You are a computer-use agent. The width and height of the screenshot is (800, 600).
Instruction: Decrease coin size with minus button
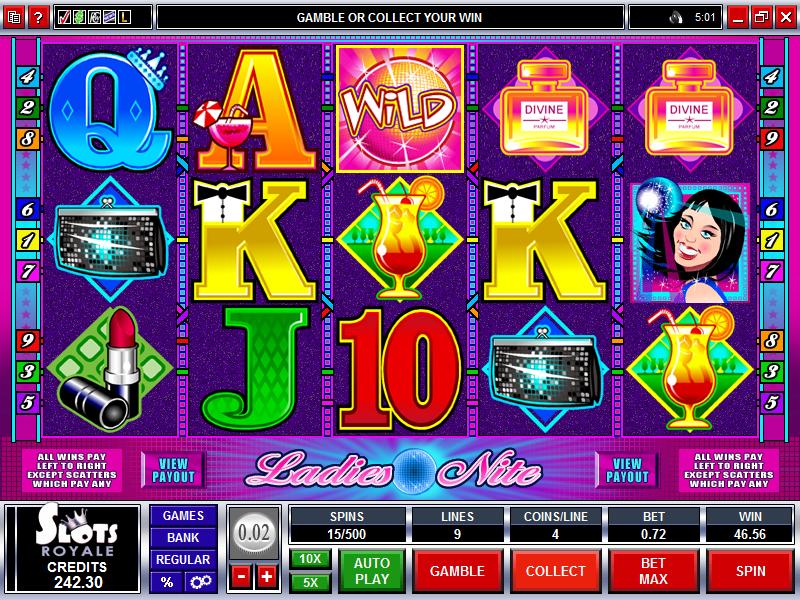pyautogui.click(x=241, y=577)
